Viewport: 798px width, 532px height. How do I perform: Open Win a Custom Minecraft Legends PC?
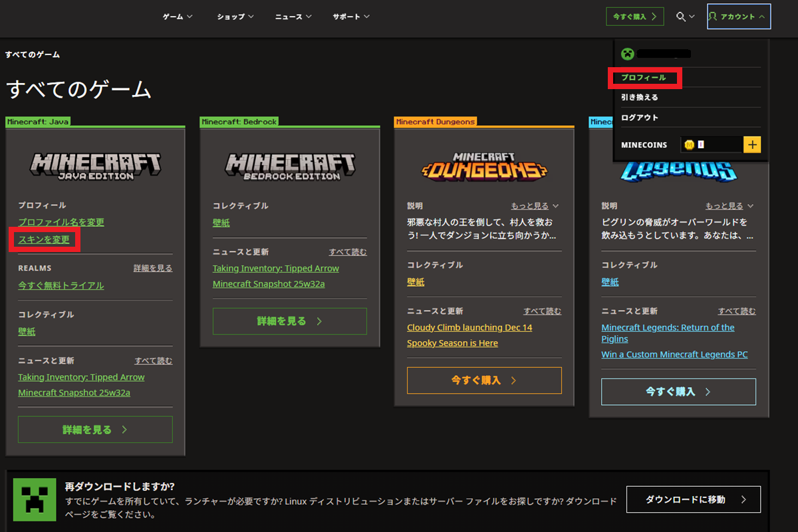pyautogui.click(x=674, y=354)
